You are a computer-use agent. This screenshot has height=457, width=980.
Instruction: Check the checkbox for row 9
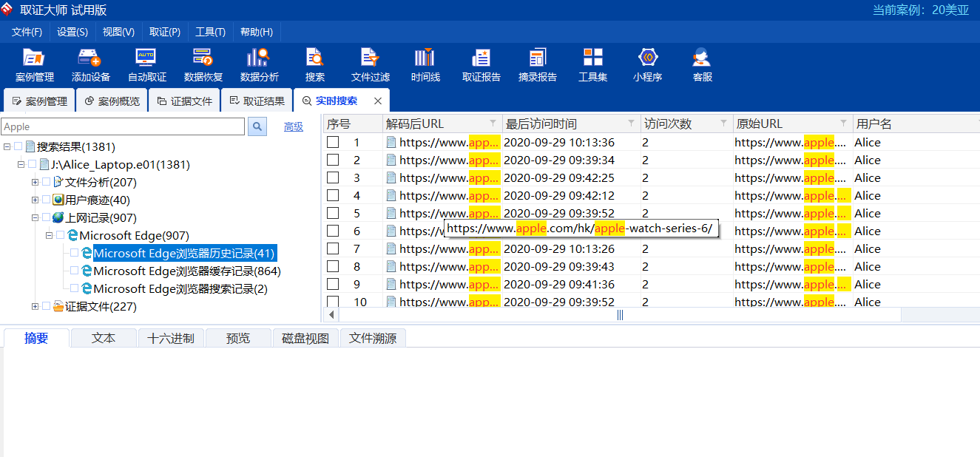tap(334, 284)
